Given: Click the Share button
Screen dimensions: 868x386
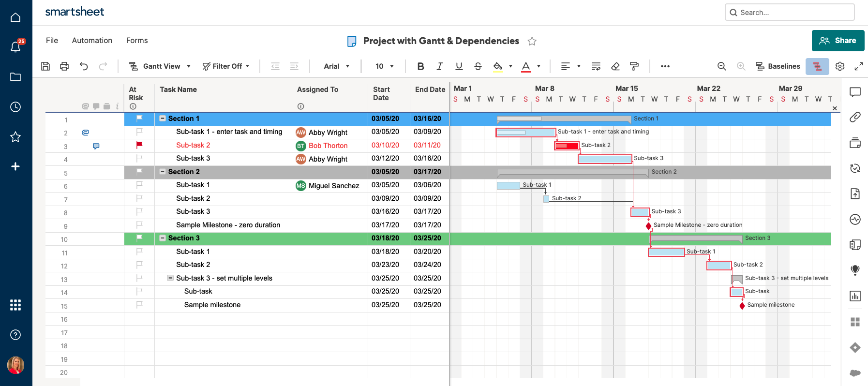Looking at the screenshot, I should coord(838,41).
